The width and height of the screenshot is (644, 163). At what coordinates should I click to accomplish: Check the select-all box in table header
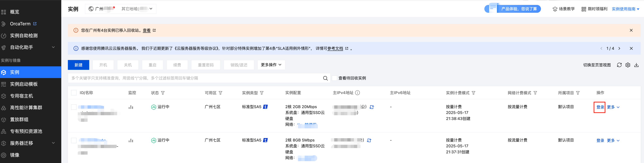pyautogui.click(x=74, y=93)
